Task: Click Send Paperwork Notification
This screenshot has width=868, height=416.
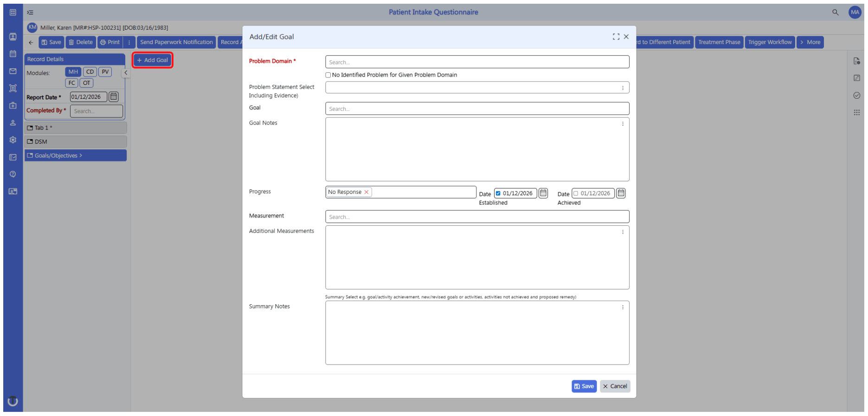Action: [x=176, y=42]
